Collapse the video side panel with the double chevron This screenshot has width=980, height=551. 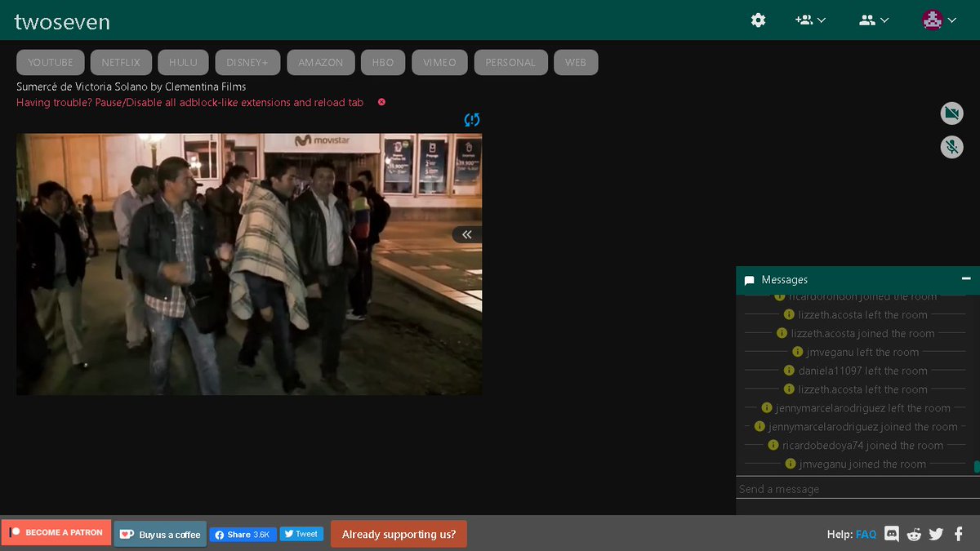coord(467,234)
